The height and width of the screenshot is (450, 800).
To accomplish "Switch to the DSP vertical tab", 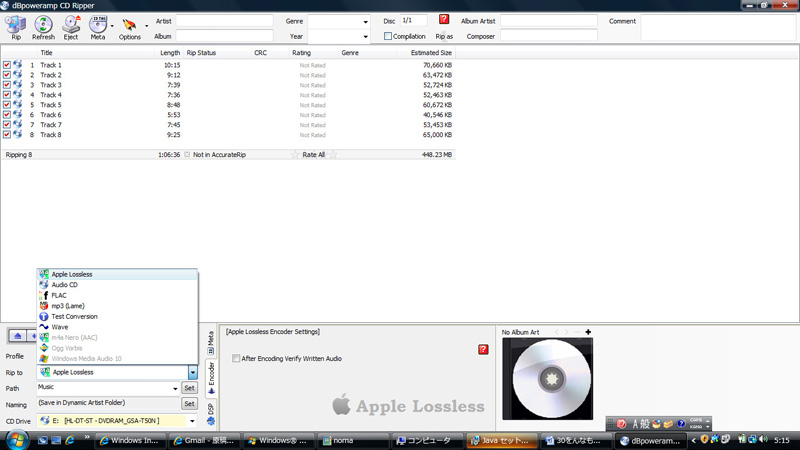I will pos(211,410).
